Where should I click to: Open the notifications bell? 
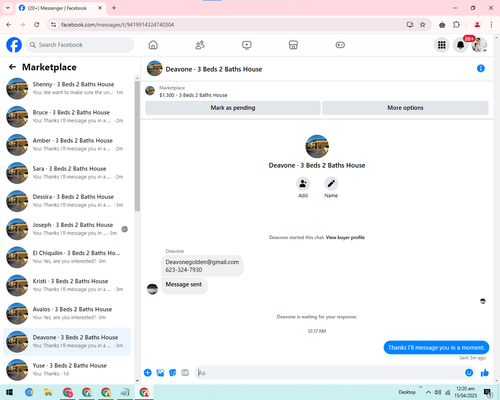click(x=460, y=45)
